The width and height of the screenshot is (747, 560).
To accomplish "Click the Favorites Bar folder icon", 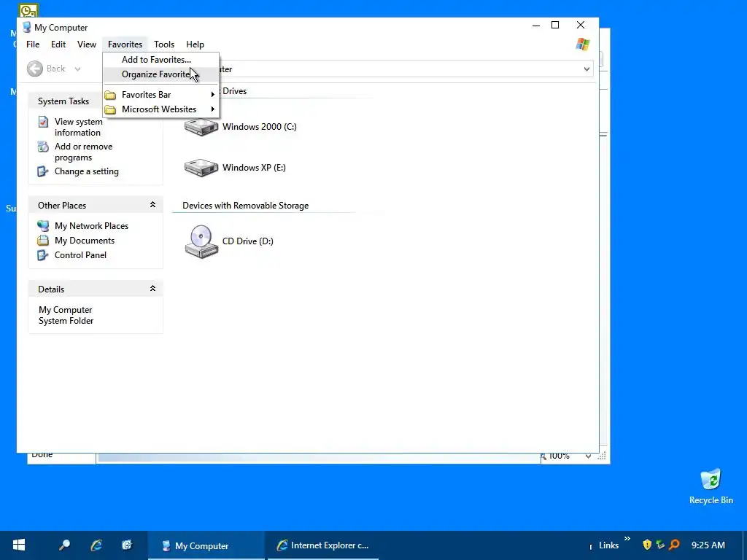I will click(111, 95).
